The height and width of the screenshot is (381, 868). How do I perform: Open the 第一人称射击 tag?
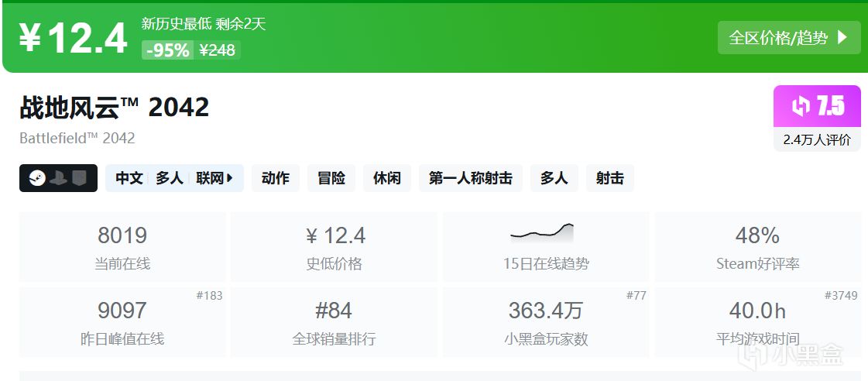pos(471,178)
